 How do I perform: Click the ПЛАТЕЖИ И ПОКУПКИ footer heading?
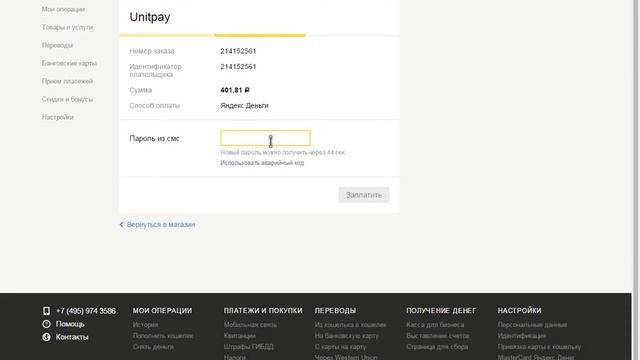pyautogui.click(x=263, y=311)
